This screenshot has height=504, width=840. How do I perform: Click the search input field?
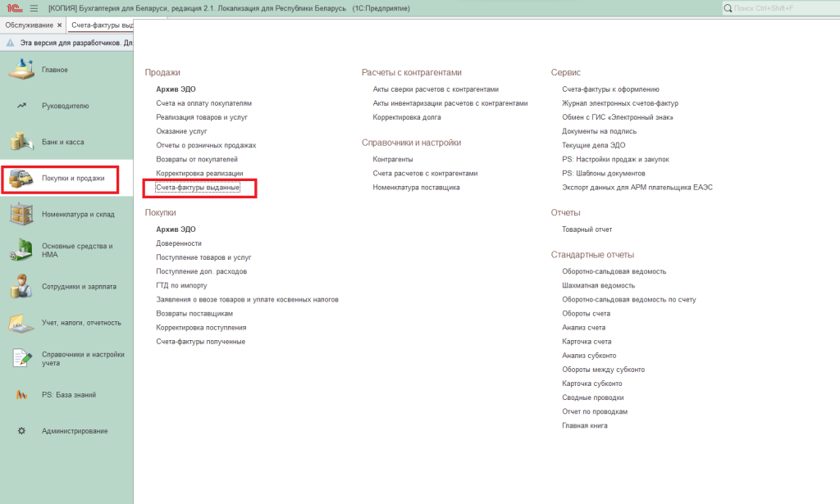click(783, 8)
